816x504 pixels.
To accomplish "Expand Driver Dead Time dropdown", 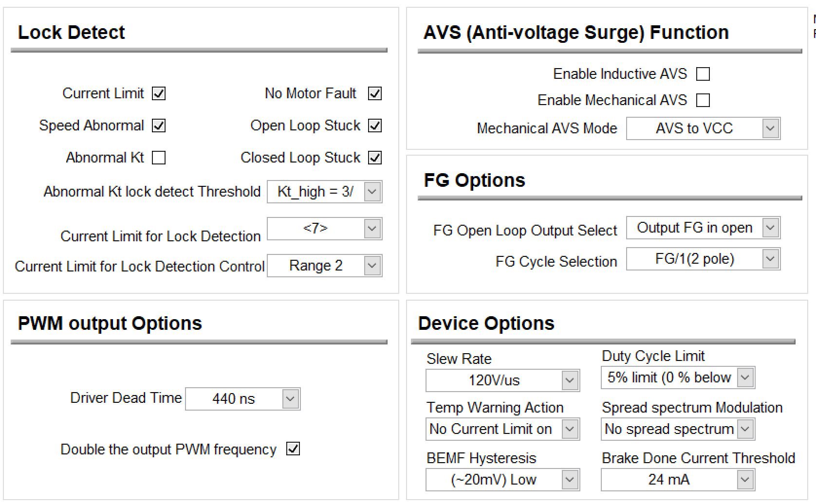I will click(x=243, y=399).
